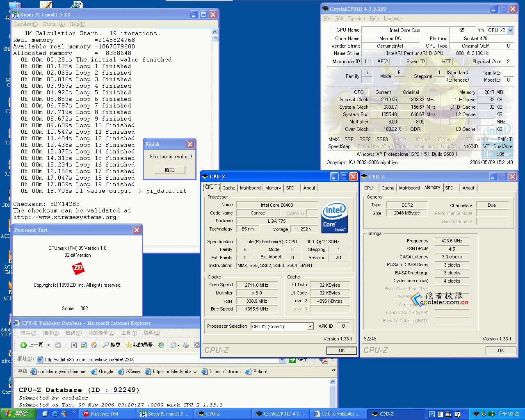Click the Show Desktop quick launch icon

tap(46, 414)
